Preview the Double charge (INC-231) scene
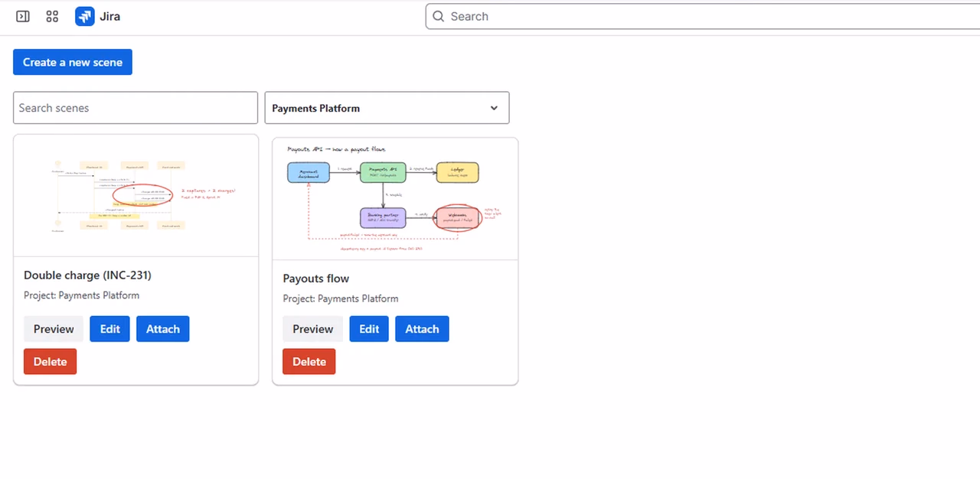This screenshot has width=980, height=479. point(54,329)
